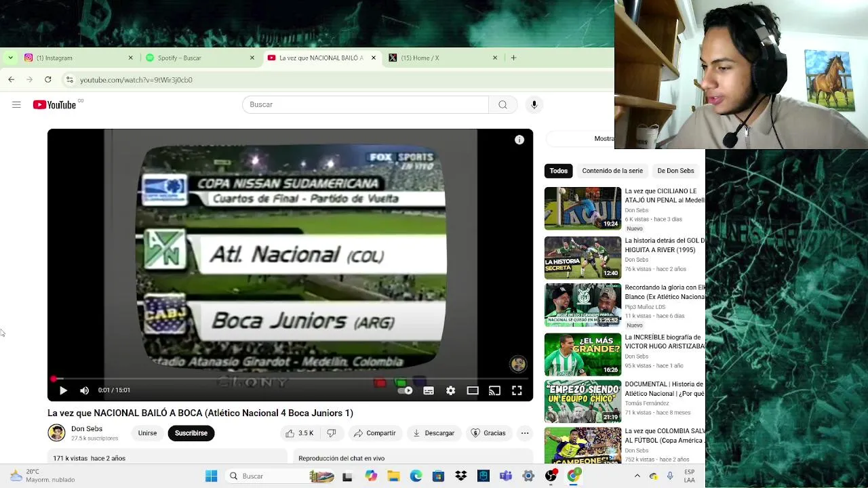Image resolution: width=868 pixels, height=488 pixels.
Task: Download the video via Descargar
Action: (x=434, y=433)
